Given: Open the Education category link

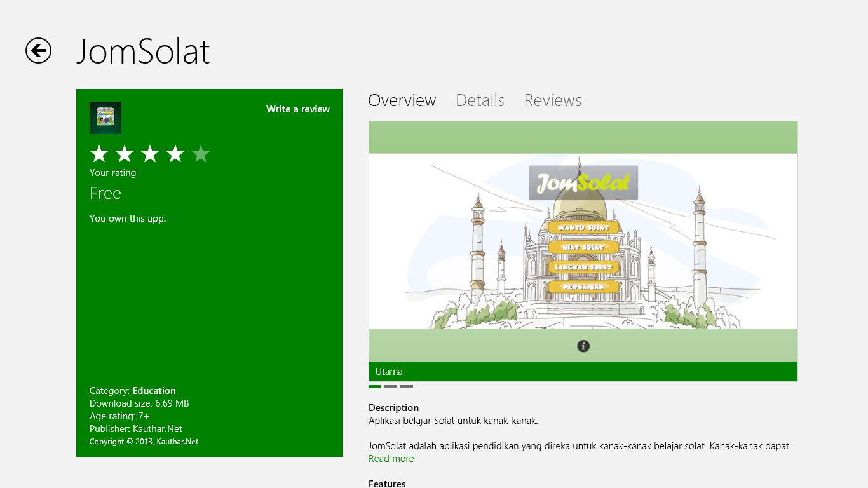Looking at the screenshot, I should click(154, 391).
